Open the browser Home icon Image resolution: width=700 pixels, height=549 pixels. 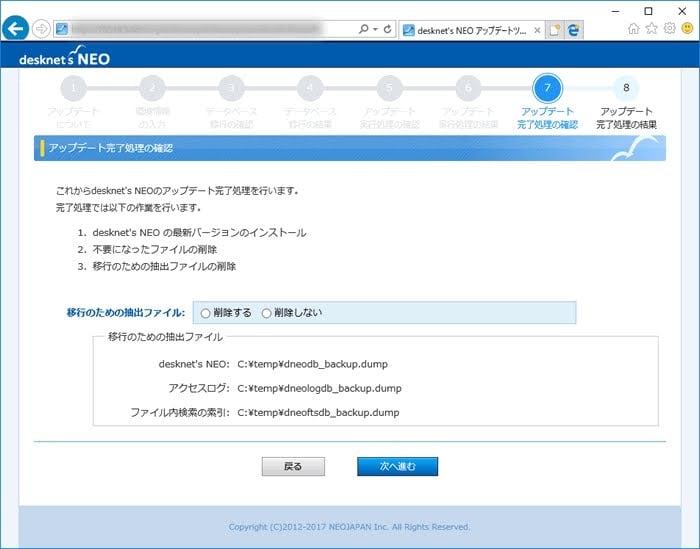(x=633, y=29)
